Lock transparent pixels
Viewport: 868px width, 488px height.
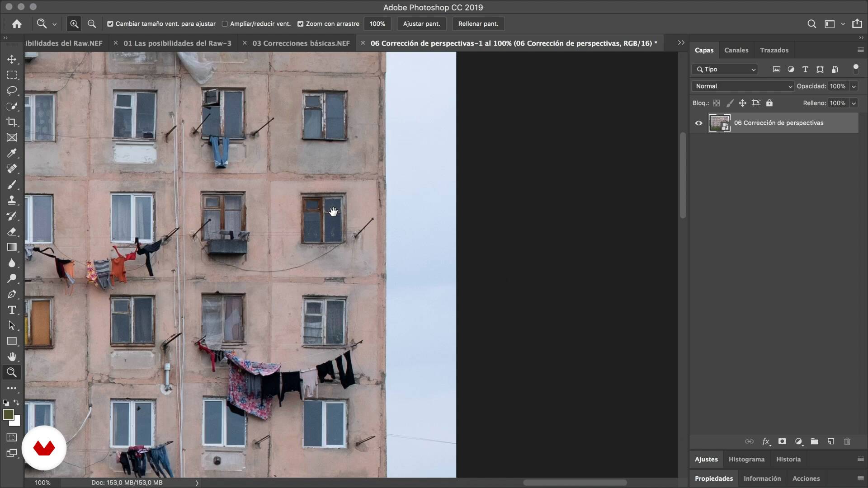click(716, 103)
